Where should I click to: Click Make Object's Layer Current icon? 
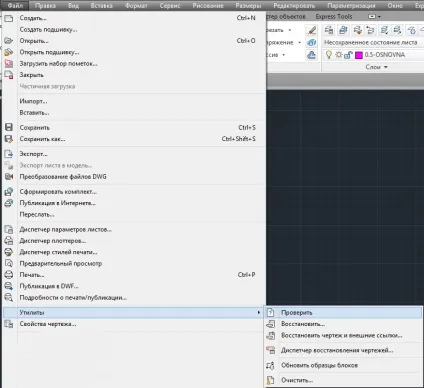tap(343, 30)
